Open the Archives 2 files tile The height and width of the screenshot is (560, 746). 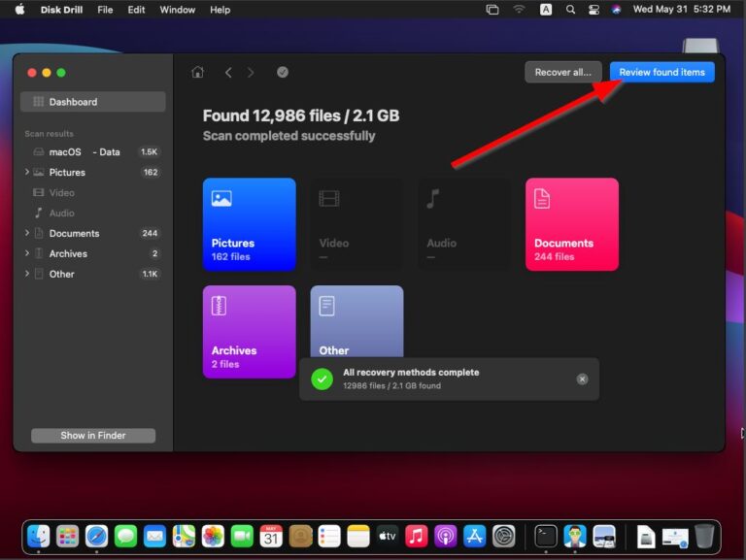(x=250, y=332)
